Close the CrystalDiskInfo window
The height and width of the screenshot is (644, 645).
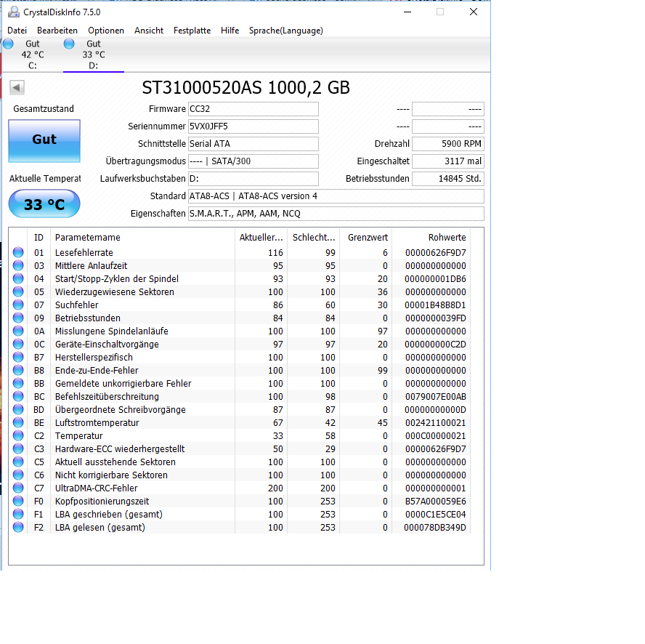pos(474,12)
